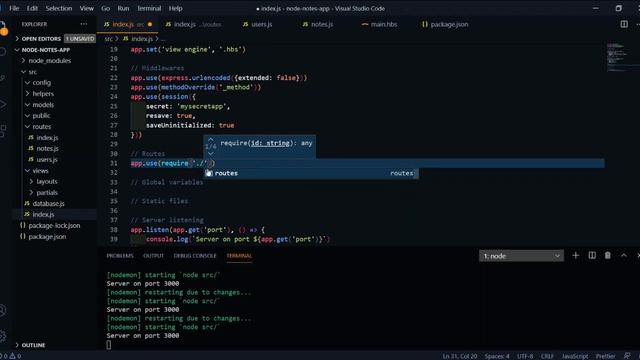Open the Search view icon
The height and width of the screenshot is (360, 640).
3,51
